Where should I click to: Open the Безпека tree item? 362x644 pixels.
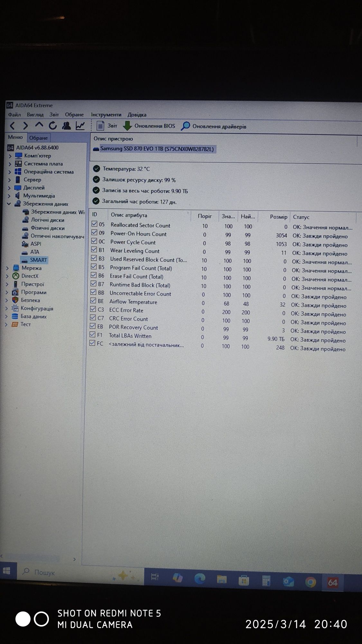[x=26, y=300]
